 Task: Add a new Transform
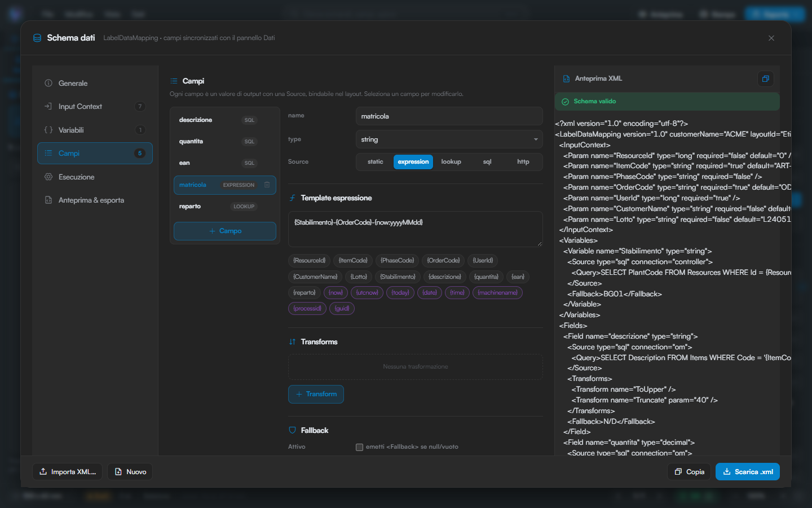(x=316, y=394)
